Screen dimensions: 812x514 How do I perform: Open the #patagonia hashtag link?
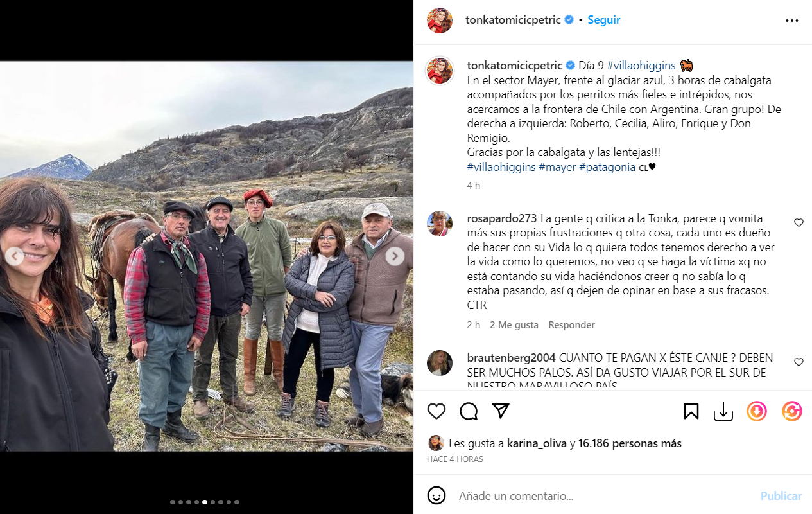(x=607, y=167)
